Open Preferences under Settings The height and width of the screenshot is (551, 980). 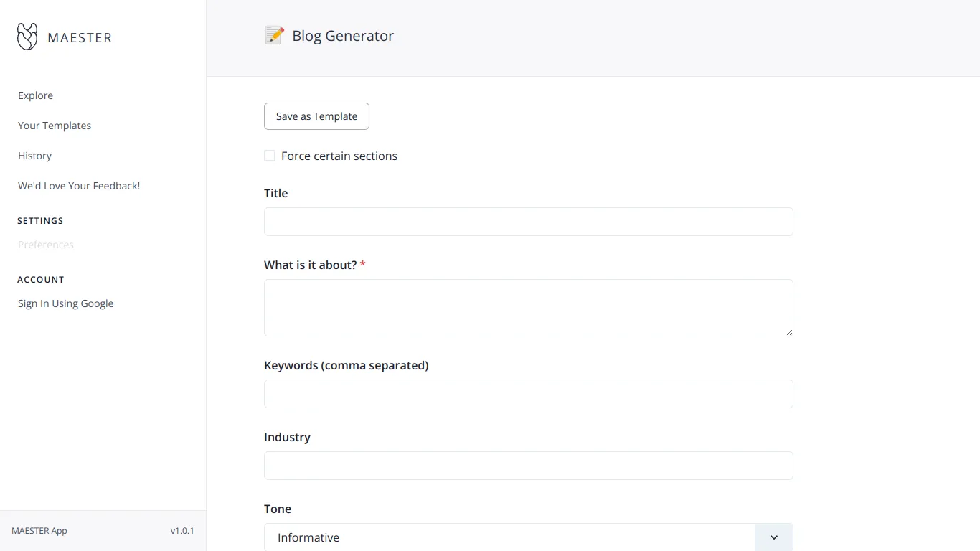pos(45,245)
